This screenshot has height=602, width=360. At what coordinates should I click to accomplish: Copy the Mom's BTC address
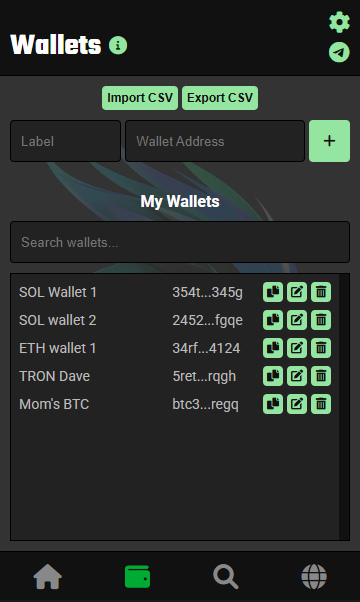[x=273, y=404]
